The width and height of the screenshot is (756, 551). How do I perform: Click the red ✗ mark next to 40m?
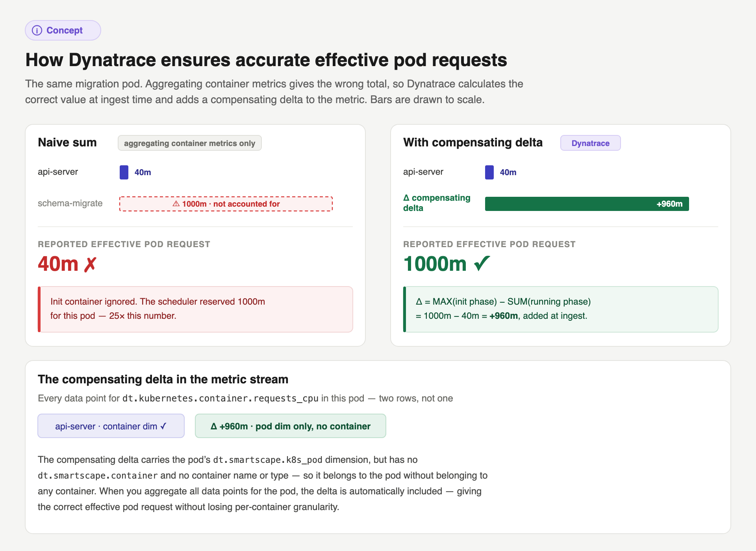pos(90,264)
